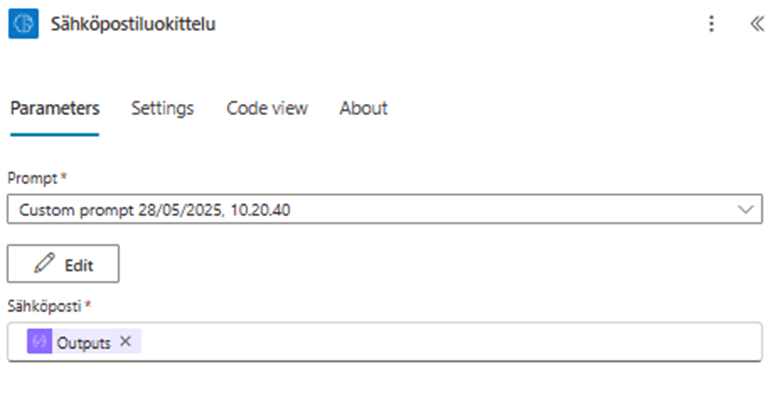This screenshot has height=411, width=768.
Task: Click the Sähköpostiluokittelu title text
Action: (132, 24)
